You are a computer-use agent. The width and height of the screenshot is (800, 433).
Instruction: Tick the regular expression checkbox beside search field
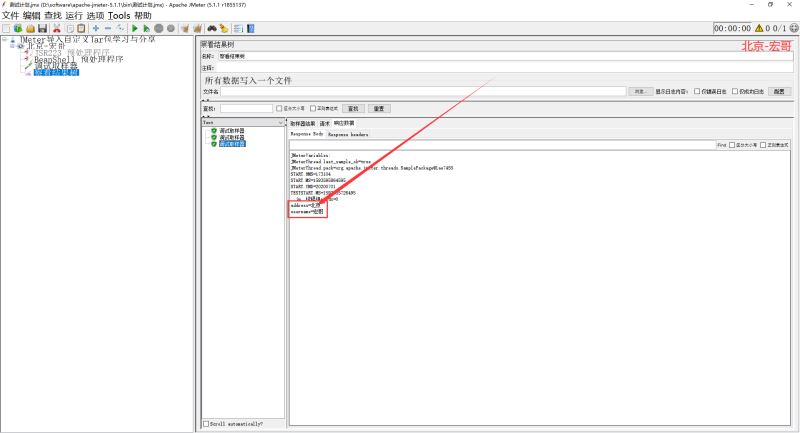click(x=313, y=109)
